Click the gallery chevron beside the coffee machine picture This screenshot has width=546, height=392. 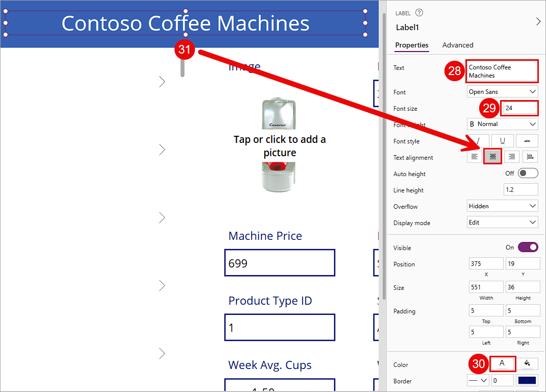pos(162,150)
